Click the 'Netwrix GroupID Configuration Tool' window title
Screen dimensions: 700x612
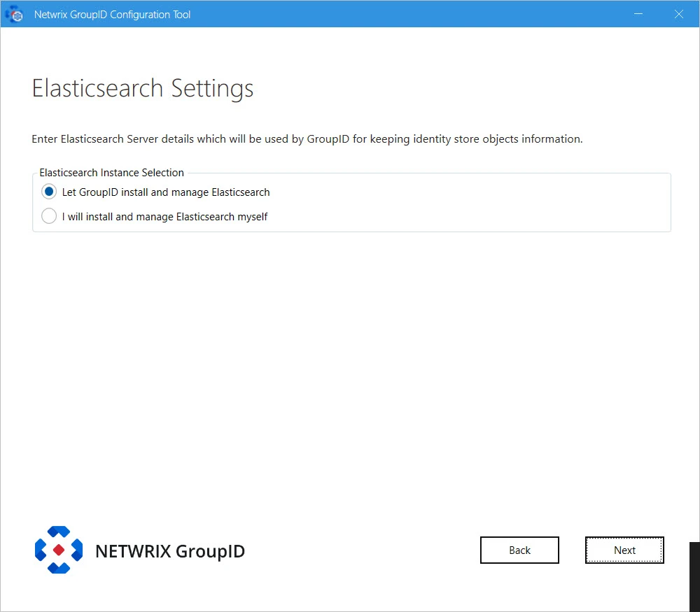coord(112,14)
